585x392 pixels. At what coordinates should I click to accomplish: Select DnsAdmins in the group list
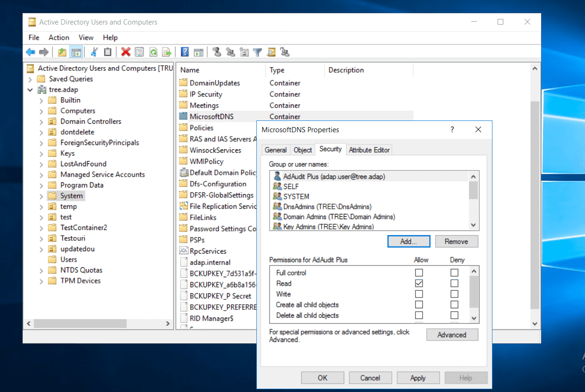[x=327, y=206]
